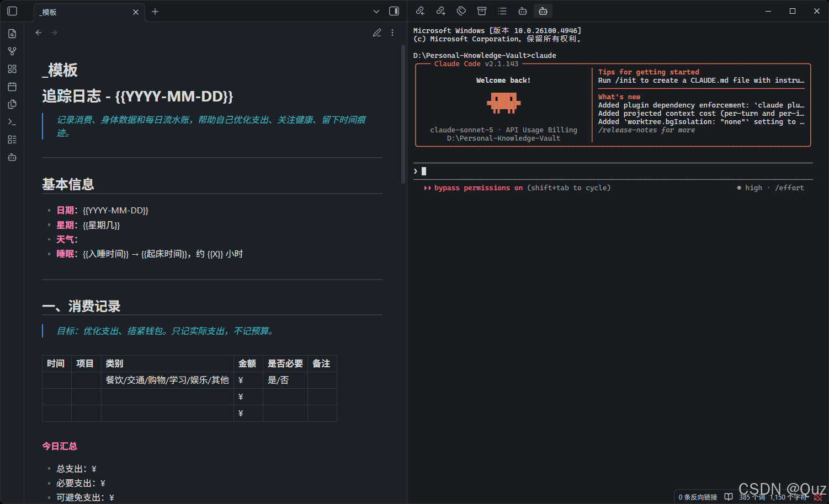Click the 一、消费记录 heading
Image resolution: width=829 pixels, height=504 pixels.
[81, 307]
